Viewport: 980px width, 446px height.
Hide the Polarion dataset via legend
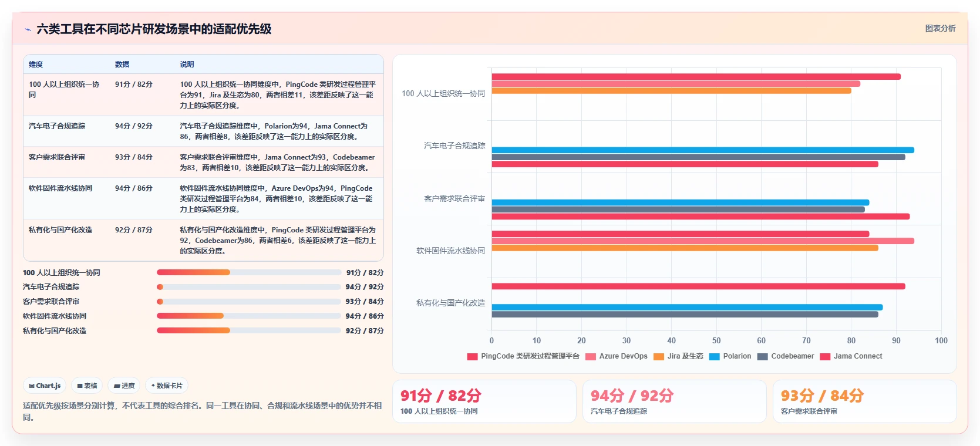(730, 356)
